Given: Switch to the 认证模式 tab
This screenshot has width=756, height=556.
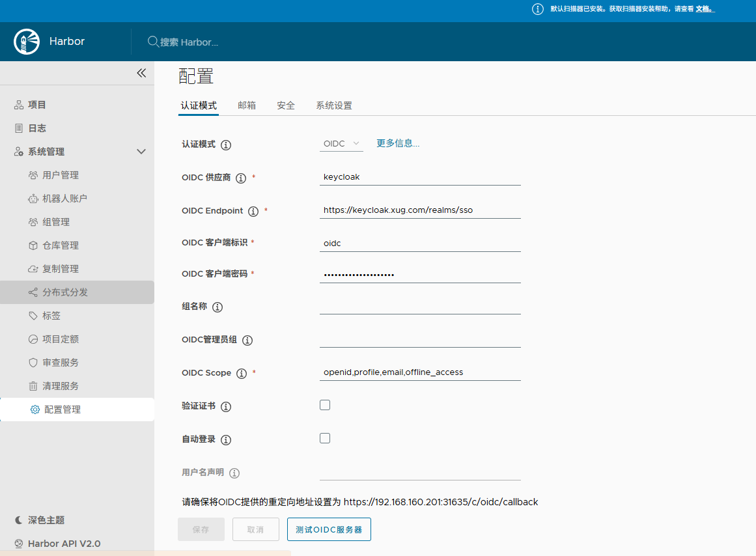Looking at the screenshot, I should [x=199, y=105].
